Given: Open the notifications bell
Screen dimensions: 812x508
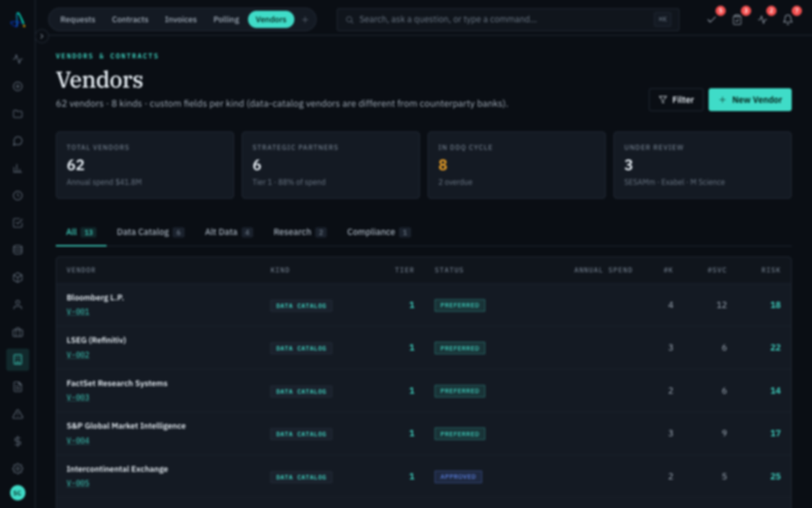Looking at the screenshot, I should 787,20.
